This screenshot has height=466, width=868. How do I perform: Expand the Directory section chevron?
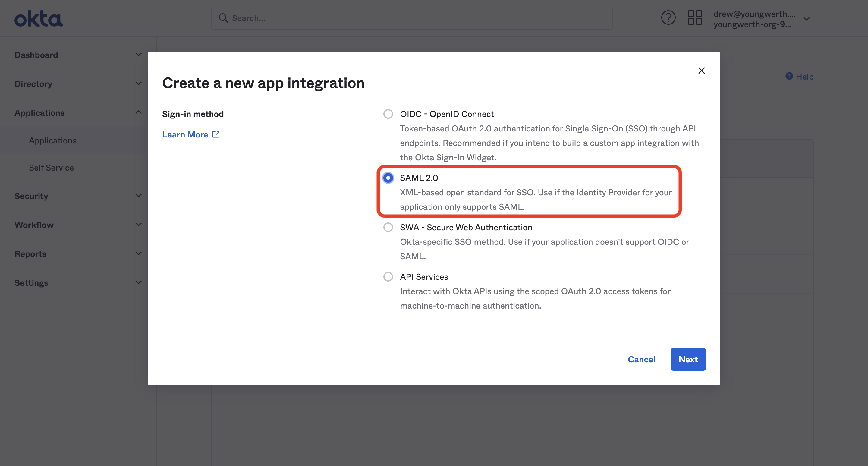click(139, 83)
